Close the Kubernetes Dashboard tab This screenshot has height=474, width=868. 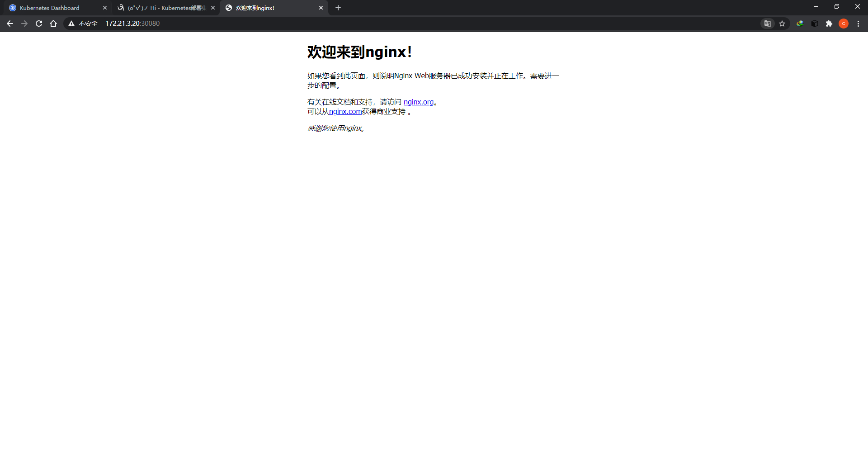(x=104, y=8)
